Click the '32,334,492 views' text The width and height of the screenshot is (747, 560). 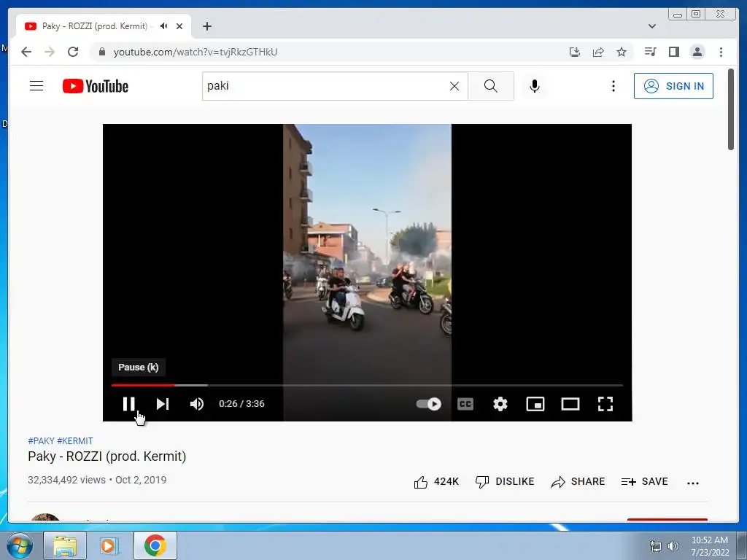pos(66,480)
